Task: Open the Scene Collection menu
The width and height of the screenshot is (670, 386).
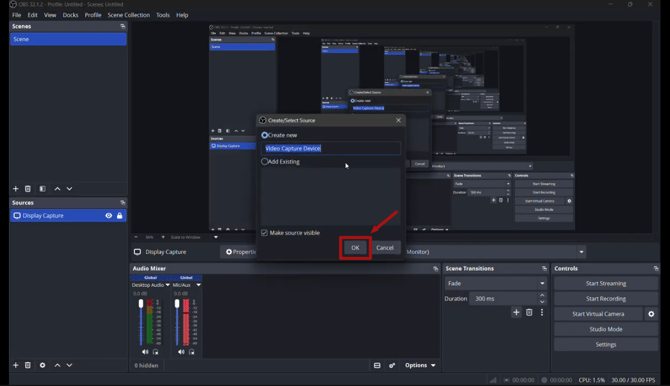Action: pyautogui.click(x=129, y=15)
